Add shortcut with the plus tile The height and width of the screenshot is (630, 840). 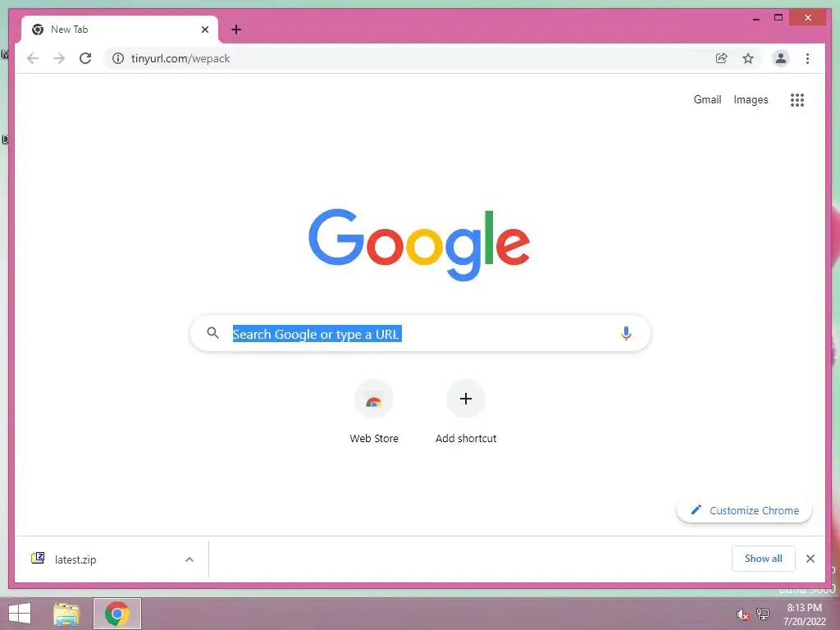(x=466, y=412)
